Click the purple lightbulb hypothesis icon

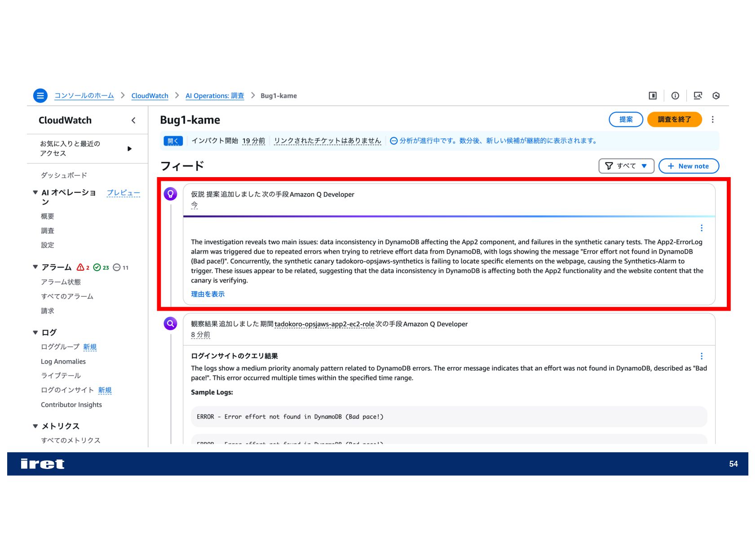click(170, 194)
